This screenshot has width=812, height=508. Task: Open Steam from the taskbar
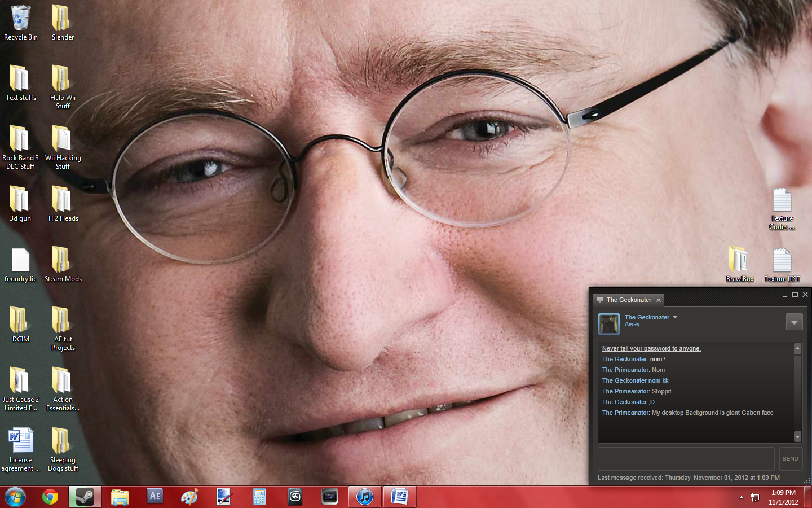click(85, 497)
